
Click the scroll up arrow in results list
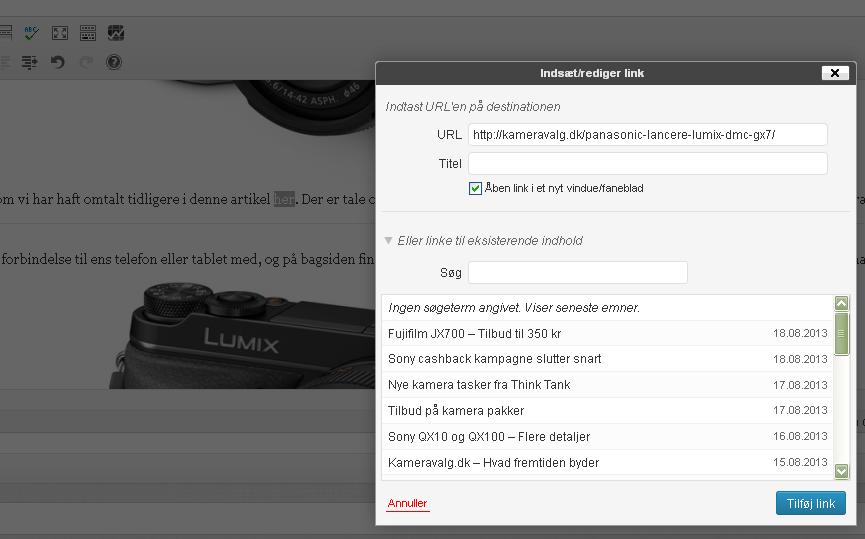(x=842, y=304)
